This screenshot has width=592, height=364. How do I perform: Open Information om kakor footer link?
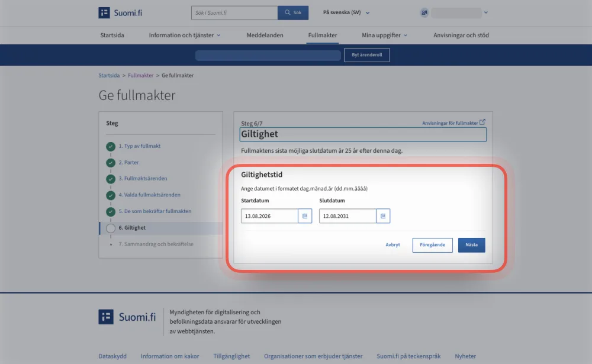click(170, 356)
